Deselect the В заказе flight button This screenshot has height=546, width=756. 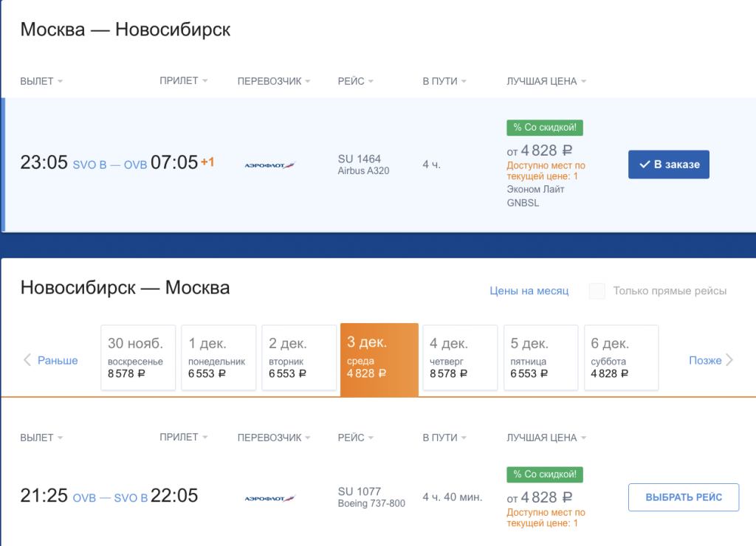click(x=668, y=165)
